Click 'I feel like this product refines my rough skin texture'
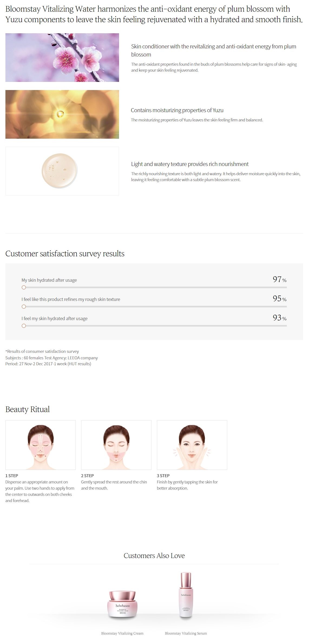The image size is (309, 644). point(71,299)
